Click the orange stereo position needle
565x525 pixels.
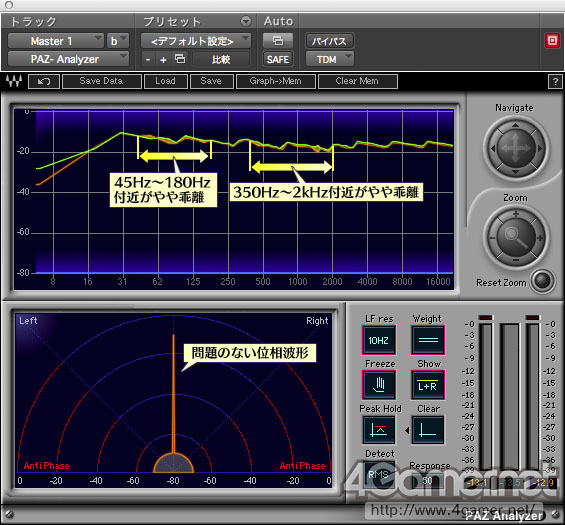[x=173, y=393]
